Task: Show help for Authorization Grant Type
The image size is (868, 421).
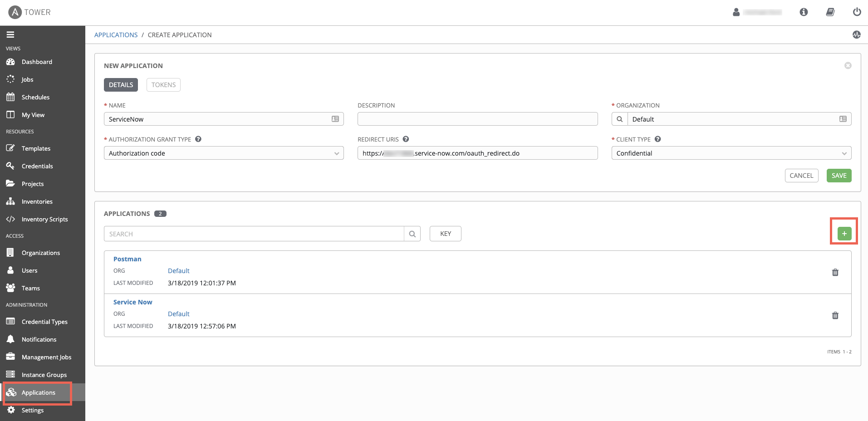Action: tap(198, 139)
